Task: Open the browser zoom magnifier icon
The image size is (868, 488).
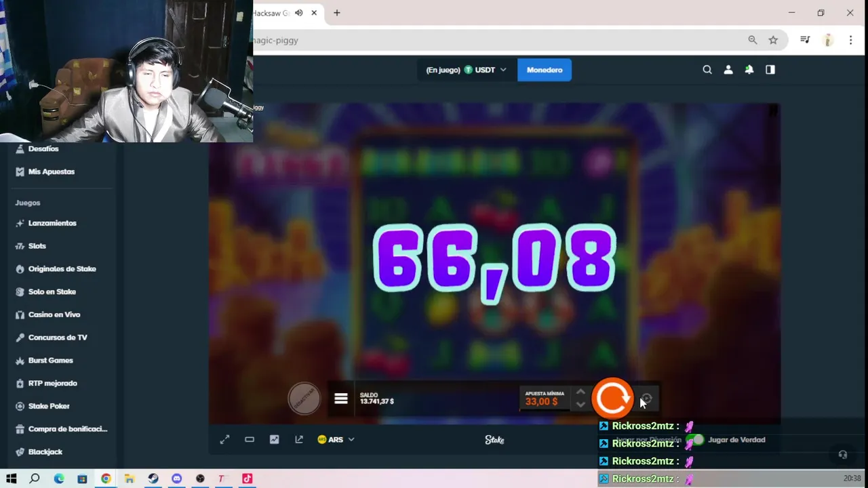Action: (x=753, y=40)
